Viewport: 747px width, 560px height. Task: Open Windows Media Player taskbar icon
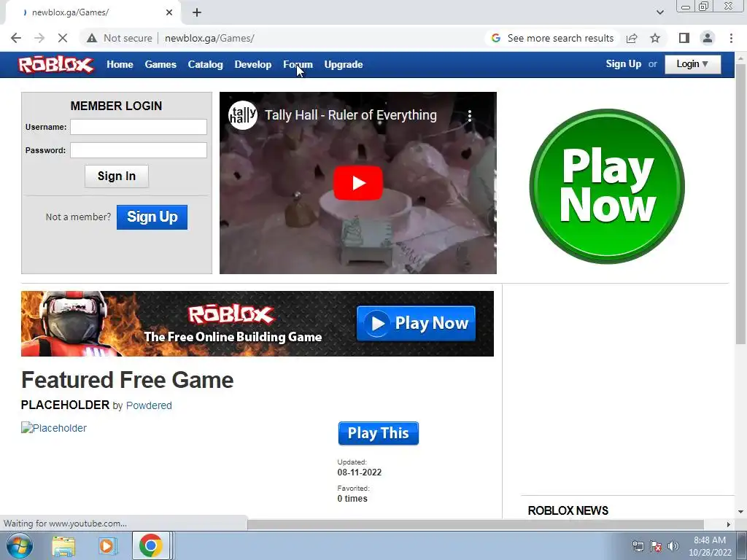tap(107, 545)
